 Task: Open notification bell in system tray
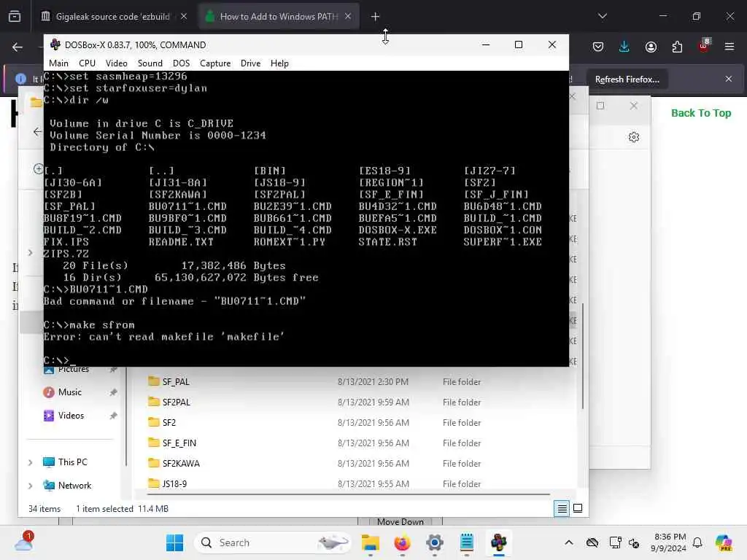click(x=697, y=542)
